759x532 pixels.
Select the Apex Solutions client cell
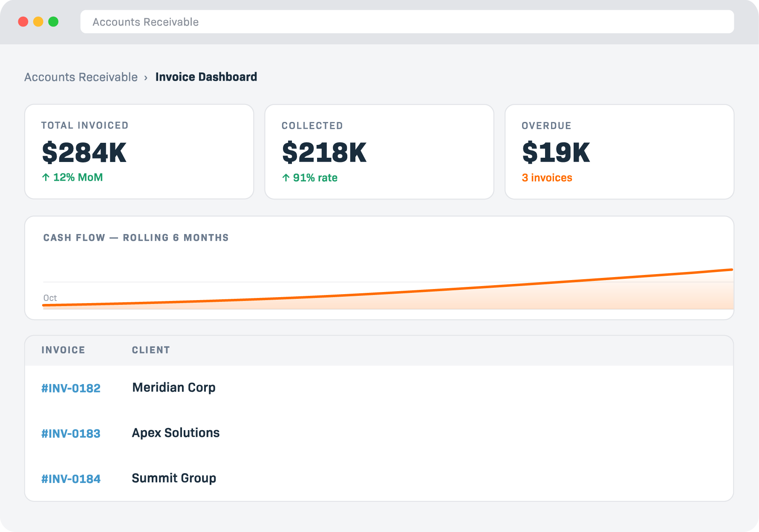[176, 433]
